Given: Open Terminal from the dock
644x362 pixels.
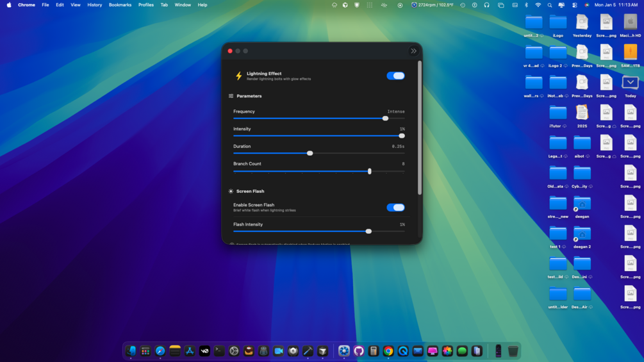Looking at the screenshot, I should tap(219, 351).
